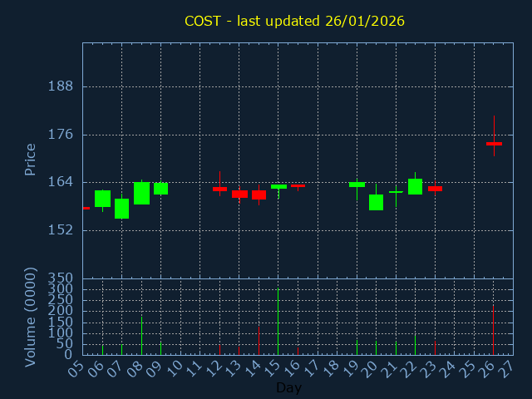
Task: Click the Volume (0000) axis label
Action: pyautogui.click(x=30, y=318)
